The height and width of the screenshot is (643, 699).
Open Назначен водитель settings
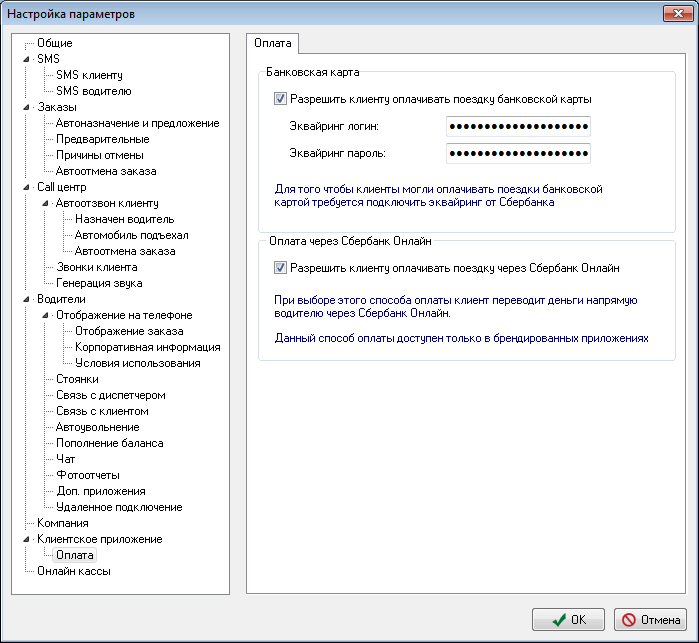click(124, 219)
